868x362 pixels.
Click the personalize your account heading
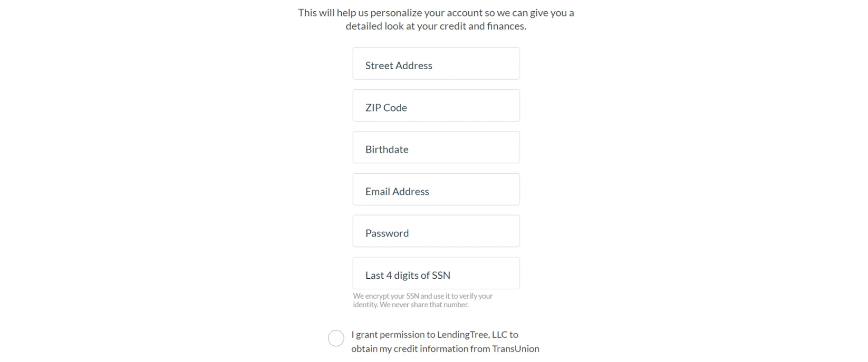click(x=435, y=19)
